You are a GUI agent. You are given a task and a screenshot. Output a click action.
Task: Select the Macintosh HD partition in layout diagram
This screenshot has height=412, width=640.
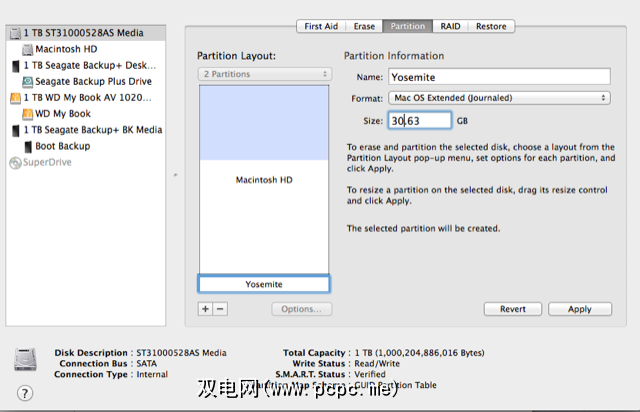click(x=264, y=179)
